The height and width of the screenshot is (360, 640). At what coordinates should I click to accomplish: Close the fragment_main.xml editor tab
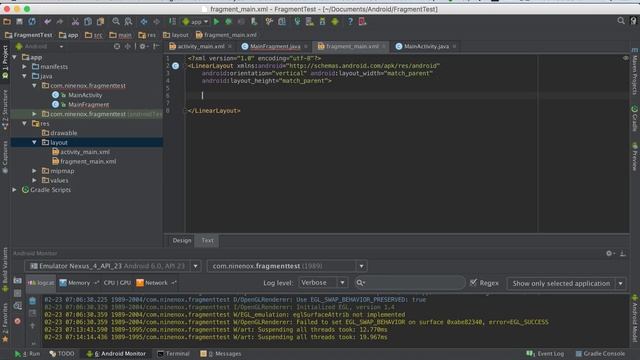coord(384,47)
